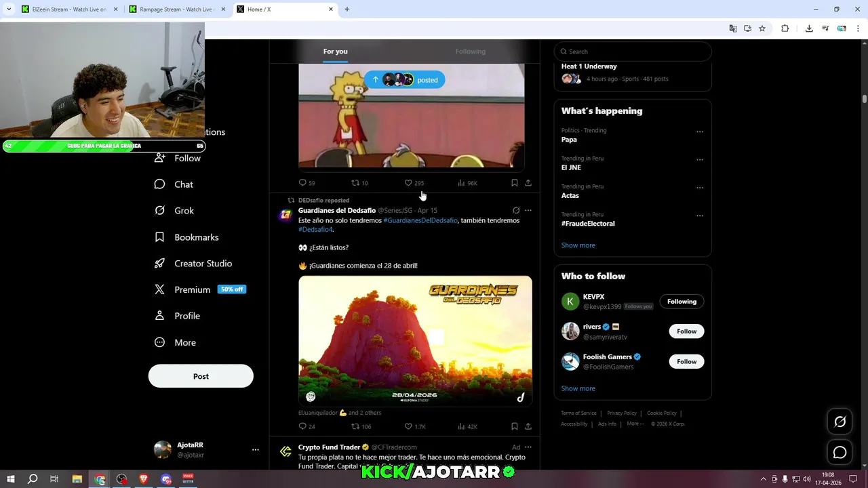Bookmark the Guardianes del Dedsafio post
This screenshot has width=868, height=488.
(514, 426)
